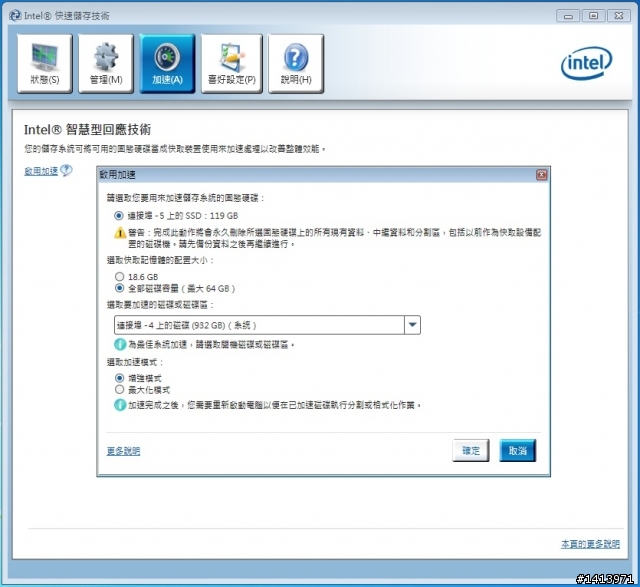Select the 119 GB SSD radio button

[x=119, y=215]
